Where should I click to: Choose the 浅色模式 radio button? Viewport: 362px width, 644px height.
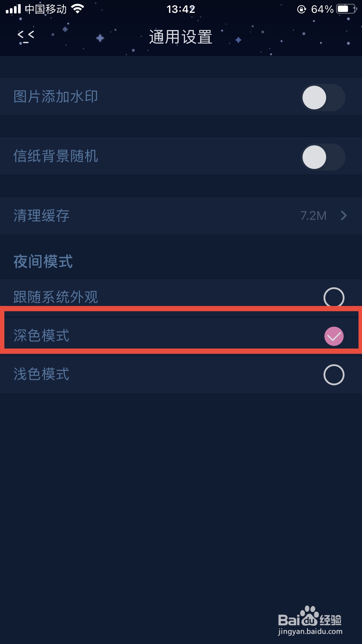334,375
